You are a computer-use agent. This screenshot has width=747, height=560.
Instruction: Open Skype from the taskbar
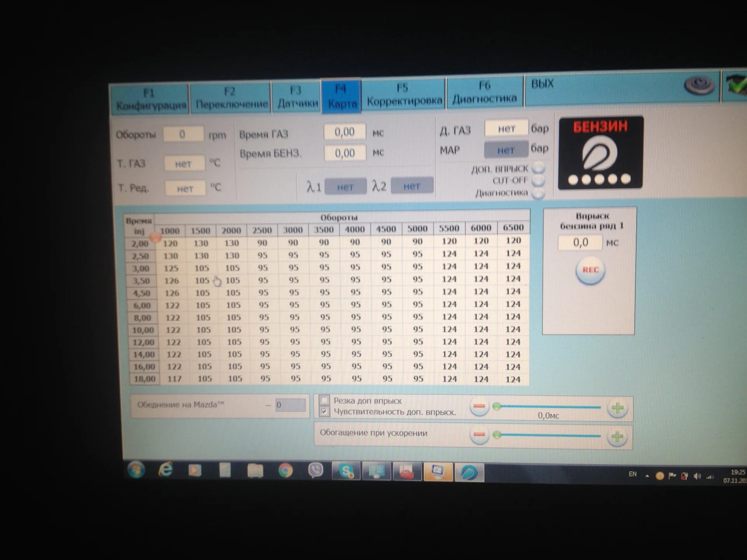345,471
